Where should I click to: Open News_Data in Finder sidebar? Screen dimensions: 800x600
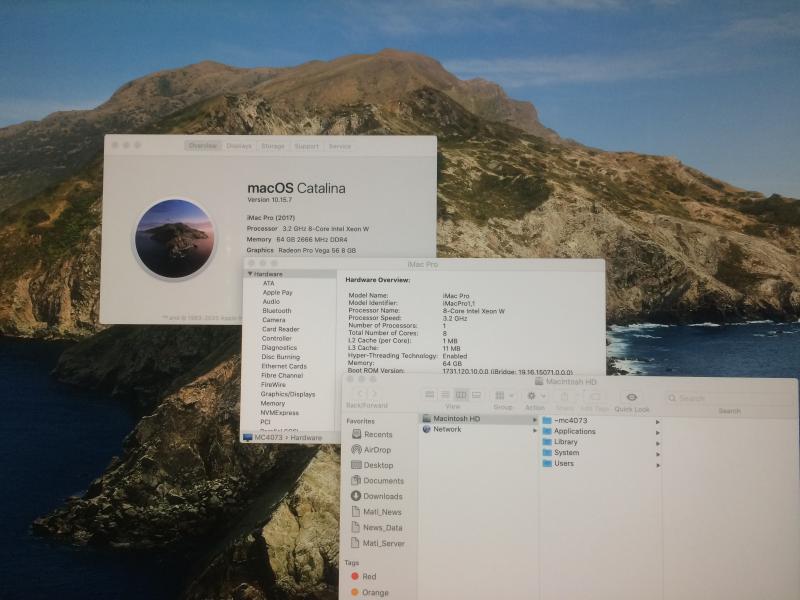tap(377, 528)
